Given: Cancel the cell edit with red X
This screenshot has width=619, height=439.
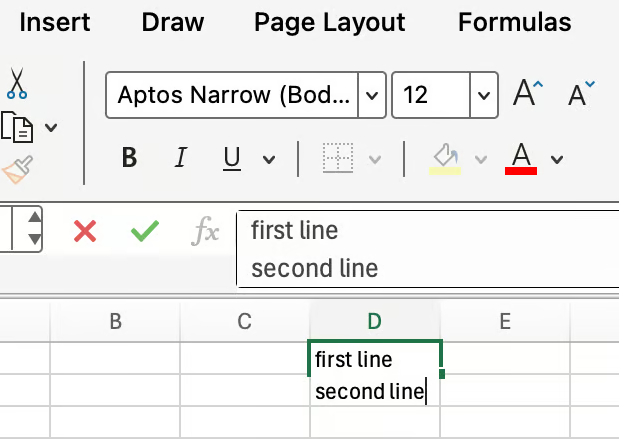Looking at the screenshot, I should coord(86,232).
